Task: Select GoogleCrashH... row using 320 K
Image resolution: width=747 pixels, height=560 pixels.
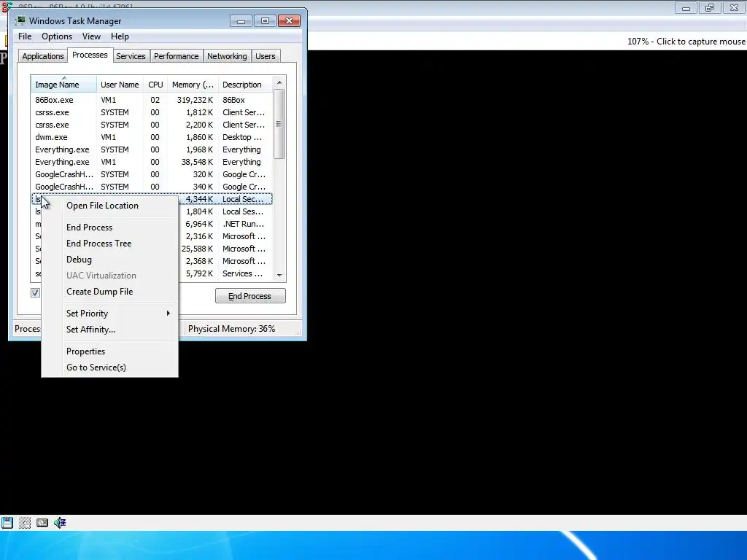Action: (152, 174)
